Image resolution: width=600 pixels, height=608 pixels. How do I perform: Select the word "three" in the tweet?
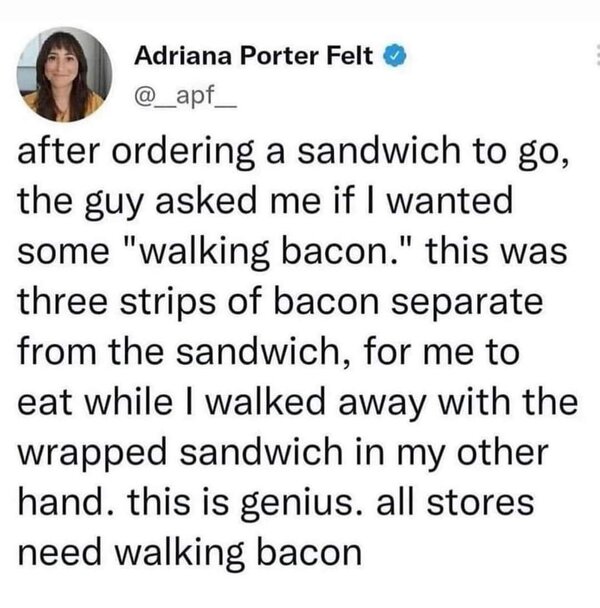(x=62, y=301)
